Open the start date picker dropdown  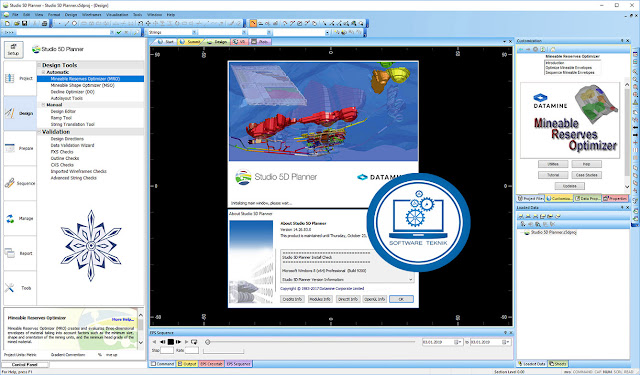458,342
